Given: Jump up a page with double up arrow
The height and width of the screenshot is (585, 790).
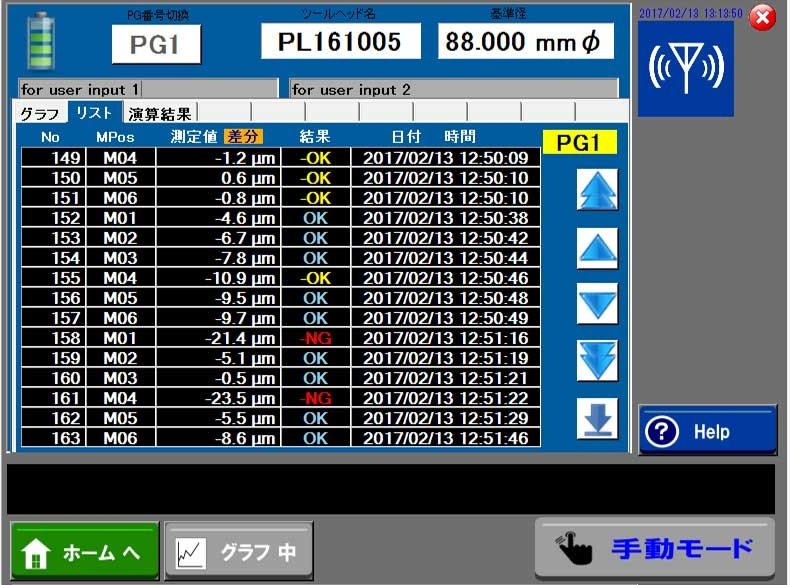Looking at the screenshot, I should (x=597, y=189).
